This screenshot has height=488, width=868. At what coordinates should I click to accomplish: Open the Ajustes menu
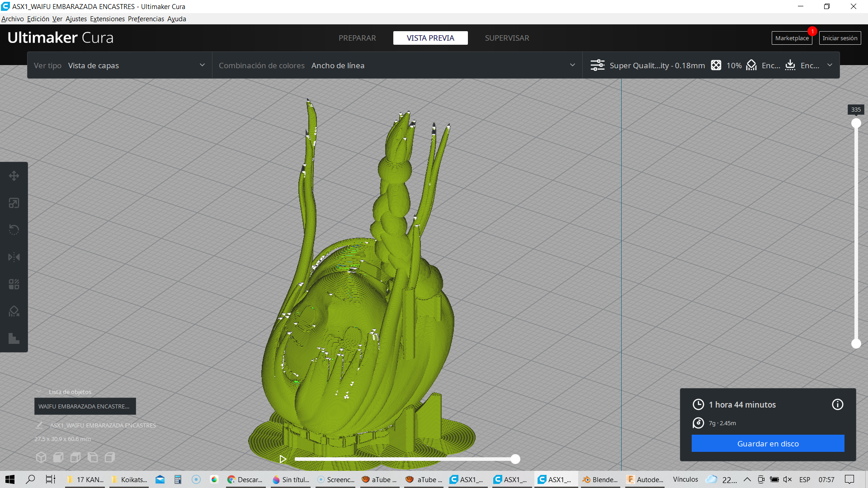click(x=76, y=19)
